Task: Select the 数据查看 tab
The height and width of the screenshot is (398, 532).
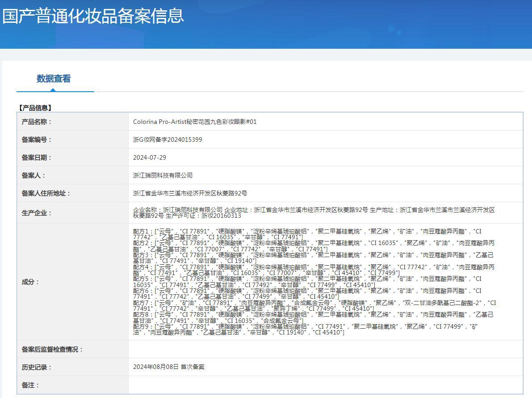Action: [54, 79]
